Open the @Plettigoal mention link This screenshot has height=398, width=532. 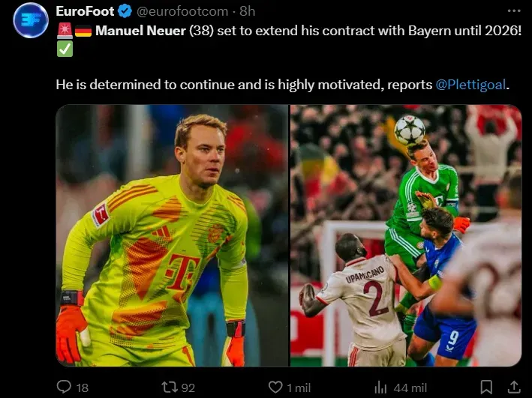coord(470,85)
